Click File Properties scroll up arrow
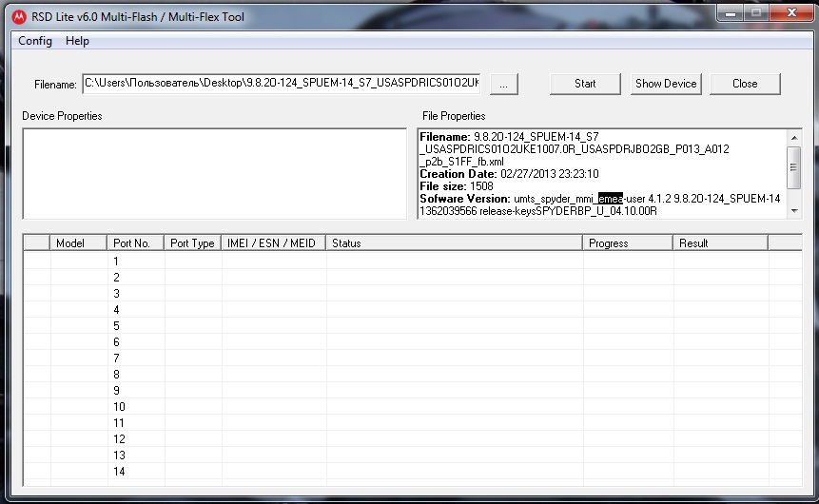Viewport: 819px width, 504px height. pos(794,137)
